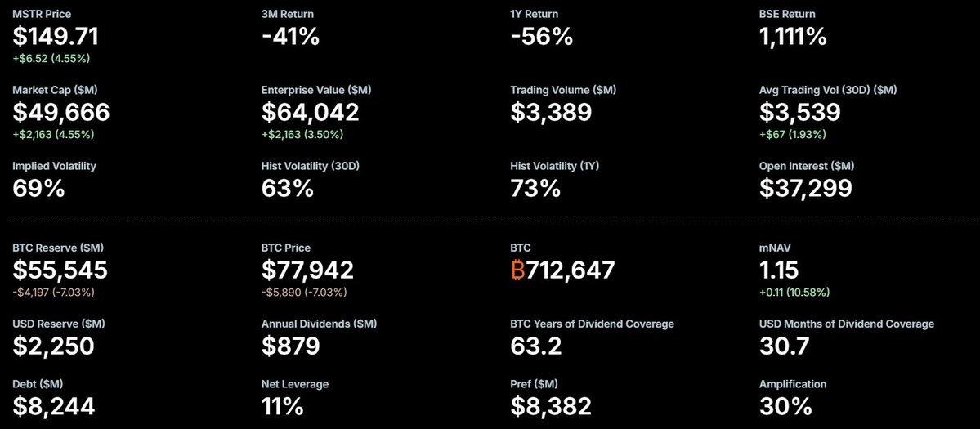The height and width of the screenshot is (429, 980).
Task: Click the Hist Volatility (30D) label
Action: [x=311, y=166]
